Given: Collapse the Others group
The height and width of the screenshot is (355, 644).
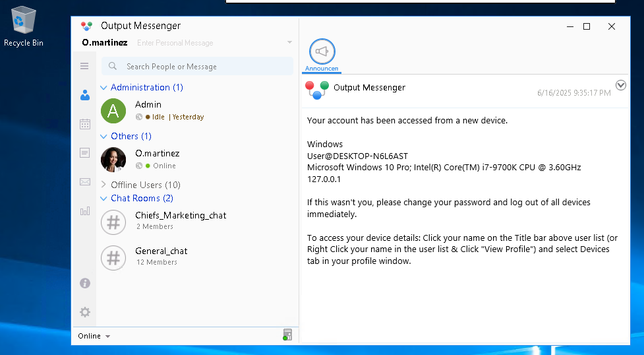Looking at the screenshot, I should (x=103, y=137).
